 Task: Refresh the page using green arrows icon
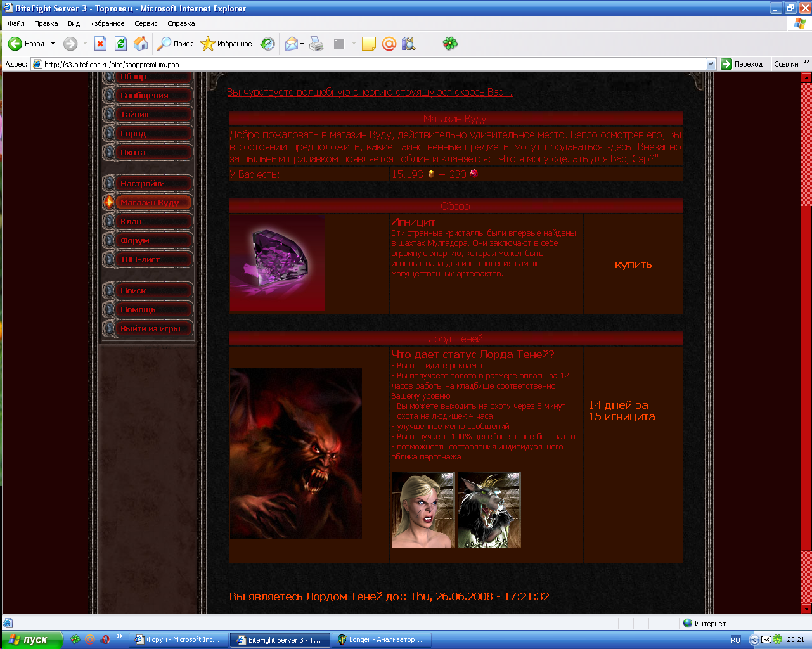pos(120,44)
